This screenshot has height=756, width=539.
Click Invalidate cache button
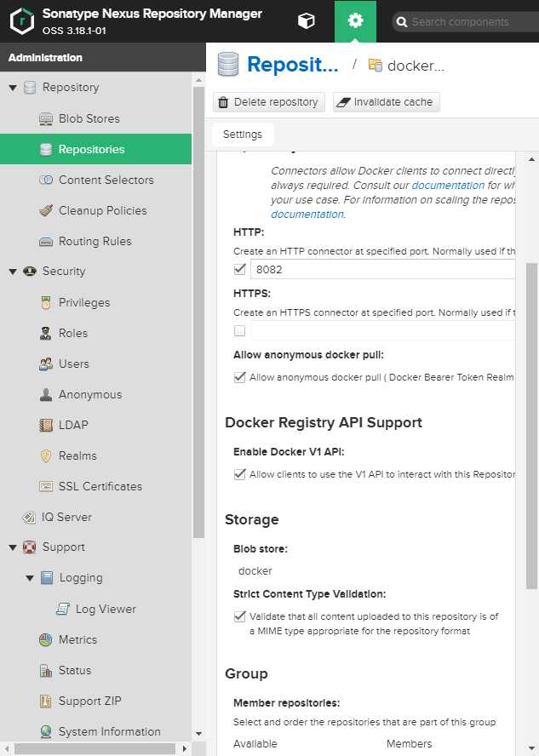pyautogui.click(x=387, y=102)
